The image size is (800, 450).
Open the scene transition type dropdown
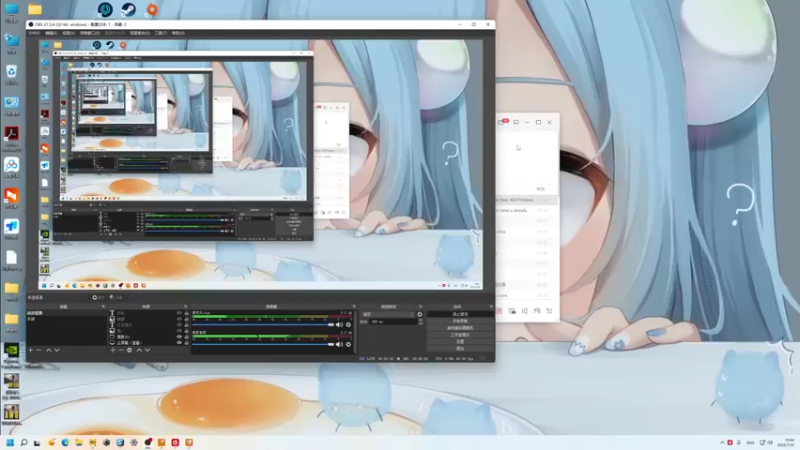tap(388, 314)
